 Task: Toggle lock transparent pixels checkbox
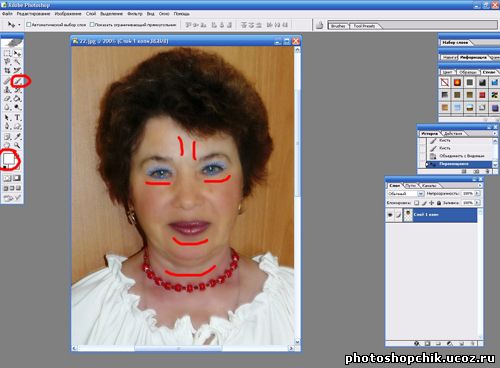417,203
